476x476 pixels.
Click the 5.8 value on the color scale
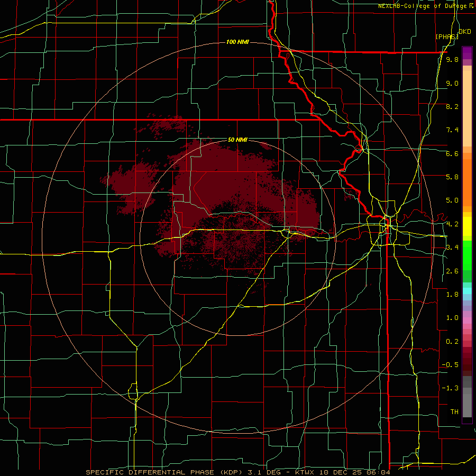(452, 177)
